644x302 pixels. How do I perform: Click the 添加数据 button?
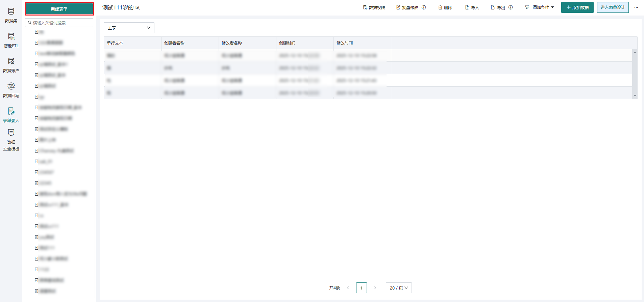coord(577,7)
